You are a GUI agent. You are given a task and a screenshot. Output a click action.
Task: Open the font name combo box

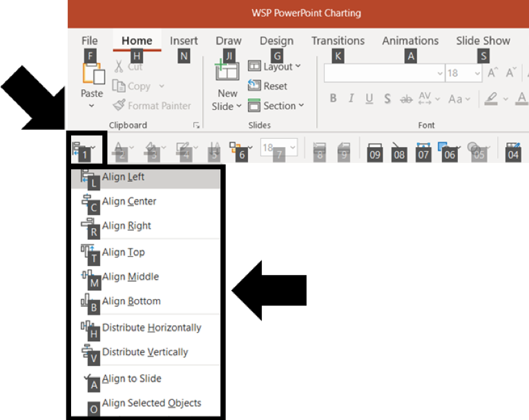point(384,73)
